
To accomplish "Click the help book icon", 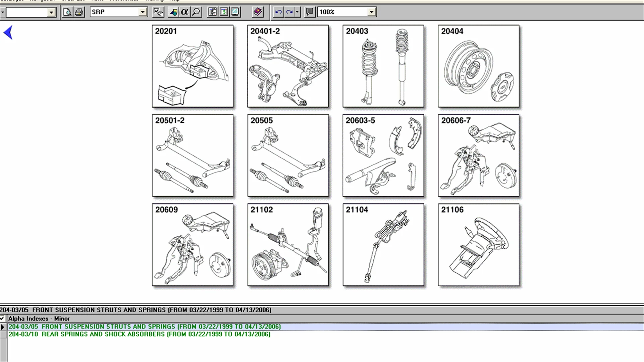I will tap(258, 12).
